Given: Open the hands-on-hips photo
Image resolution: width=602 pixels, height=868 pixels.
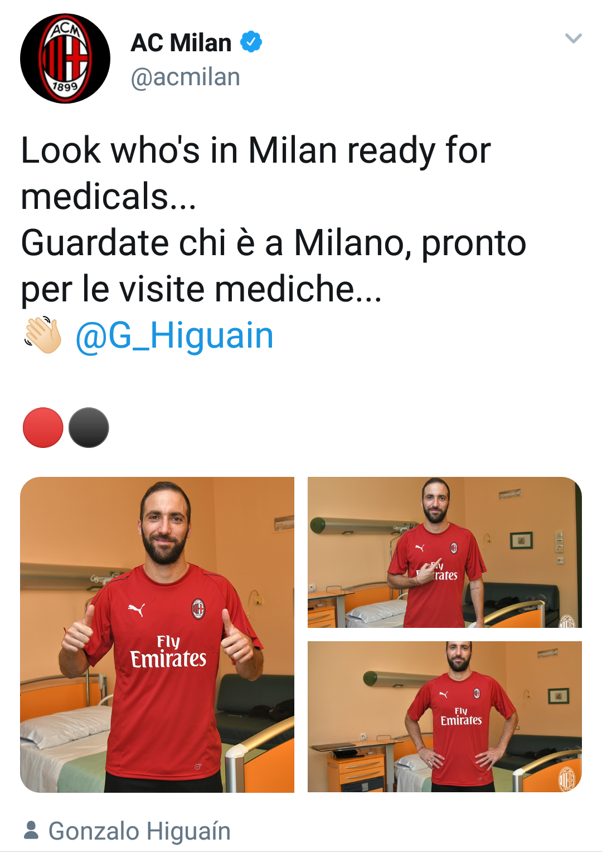Looking at the screenshot, I should click(x=445, y=716).
